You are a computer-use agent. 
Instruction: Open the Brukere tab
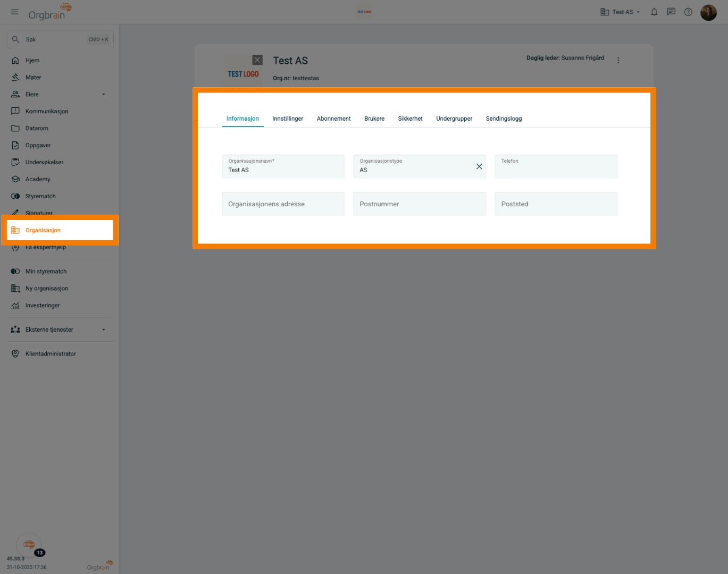[x=374, y=119]
